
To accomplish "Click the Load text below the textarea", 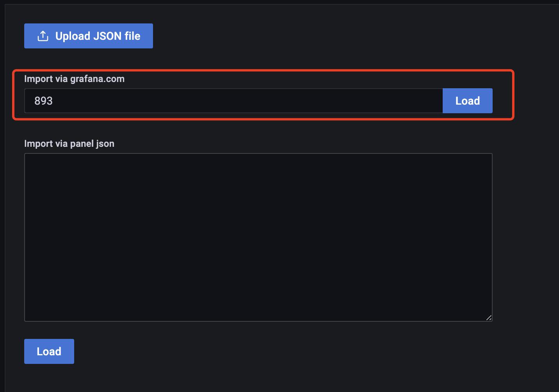I will click(49, 351).
